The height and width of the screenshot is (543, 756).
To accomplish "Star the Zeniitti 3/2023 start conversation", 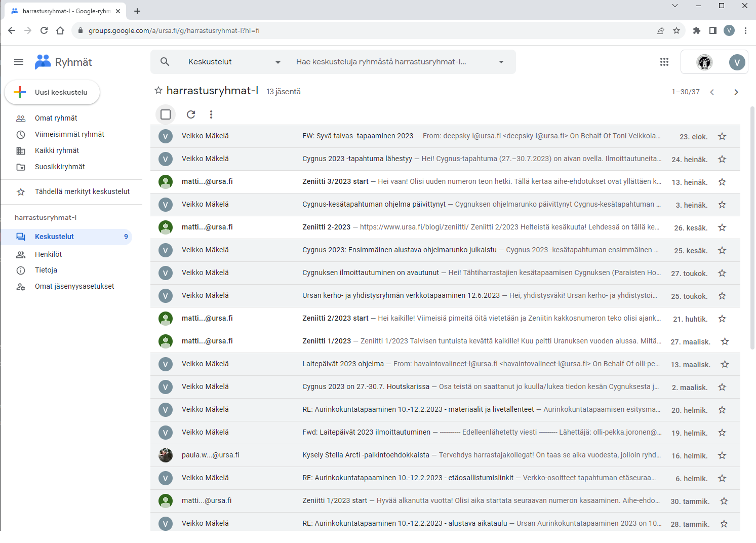I will pos(722,182).
